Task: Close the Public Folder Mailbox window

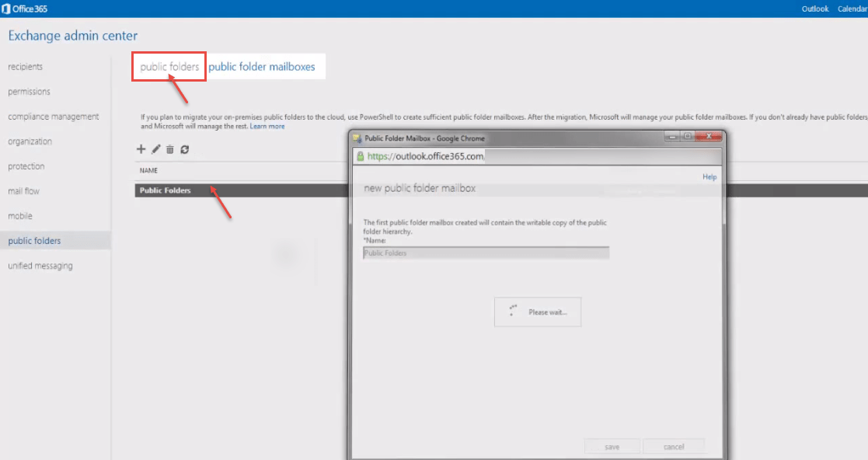Action: pyautogui.click(x=709, y=136)
